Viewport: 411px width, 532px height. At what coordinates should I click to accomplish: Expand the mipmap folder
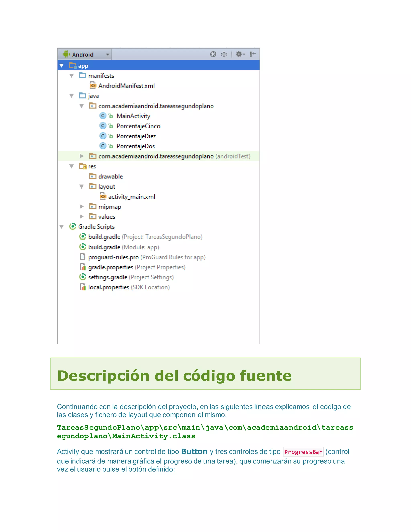81,207
